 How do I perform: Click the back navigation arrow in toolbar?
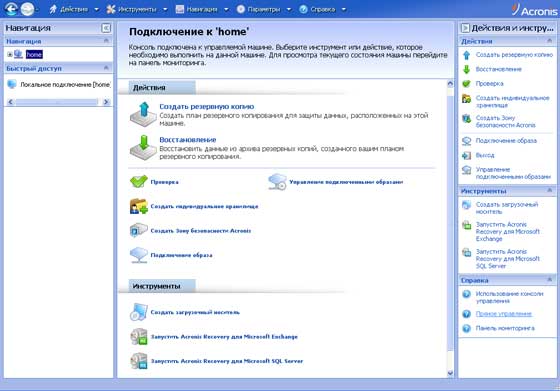11,9
